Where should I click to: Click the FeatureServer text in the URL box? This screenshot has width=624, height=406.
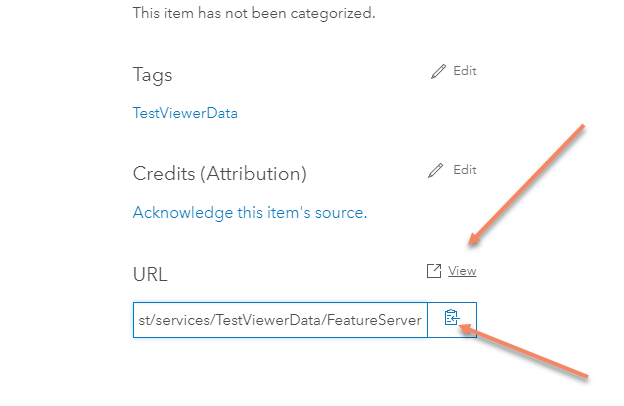pos(374,320)
